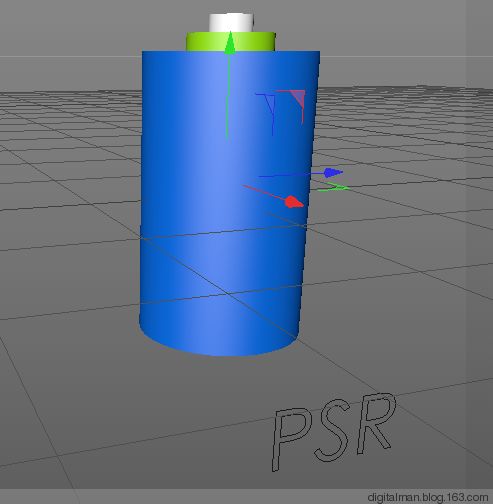Image resolution: width=493 pixels, height=504 pixels.
Task: Select the white cylinder on top
Action: [x=231, y=22]
